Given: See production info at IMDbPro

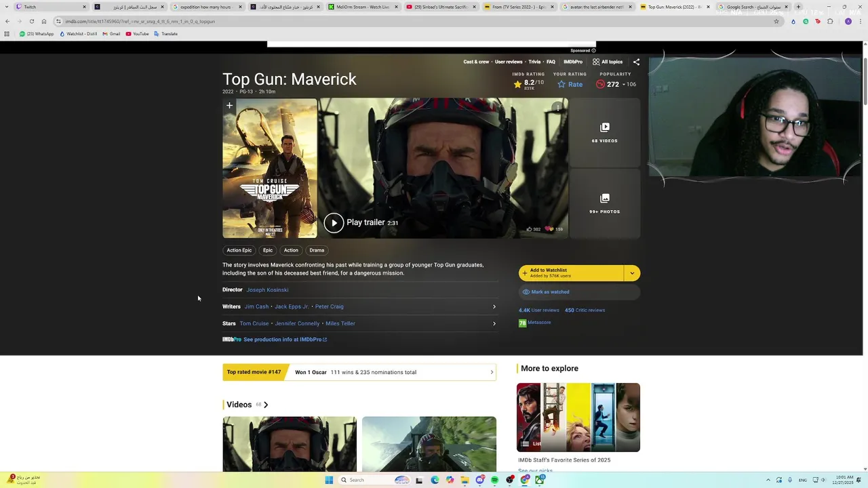Looking at the screenshot, I should (285, 340).
